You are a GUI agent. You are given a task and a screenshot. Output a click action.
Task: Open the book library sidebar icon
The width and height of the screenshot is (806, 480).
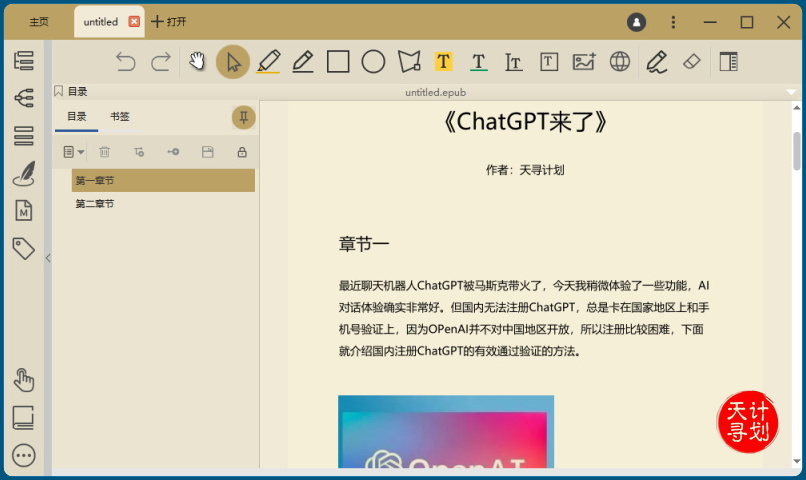tap(24, 418)
